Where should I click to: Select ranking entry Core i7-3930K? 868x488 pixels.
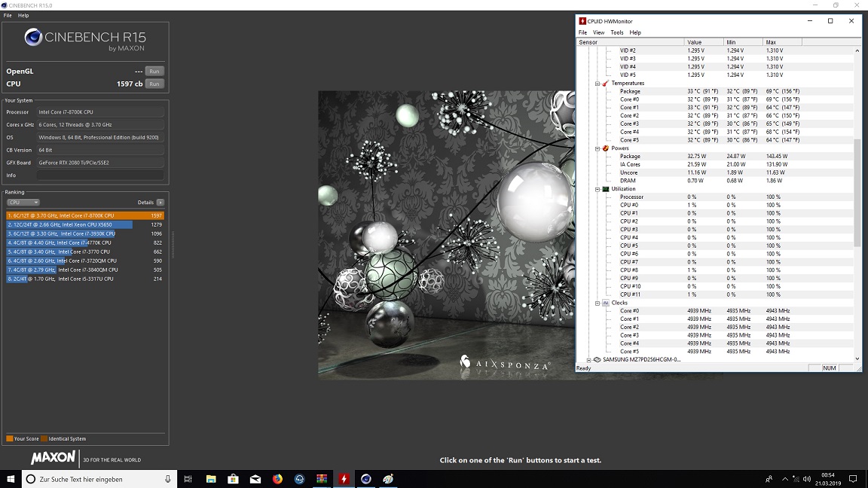click(85, 233)
